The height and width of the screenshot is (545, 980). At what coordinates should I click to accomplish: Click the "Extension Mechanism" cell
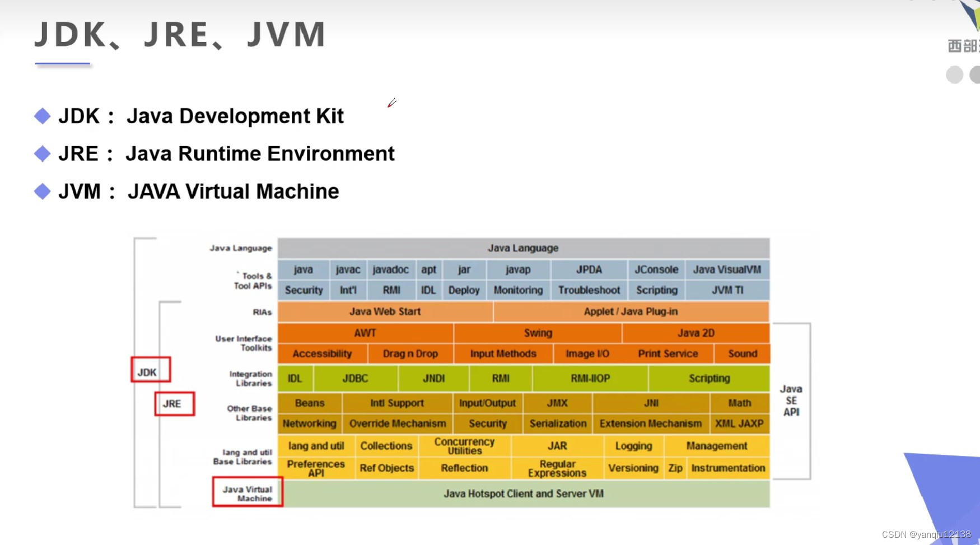pyautogui.click(x=651, y=423)
